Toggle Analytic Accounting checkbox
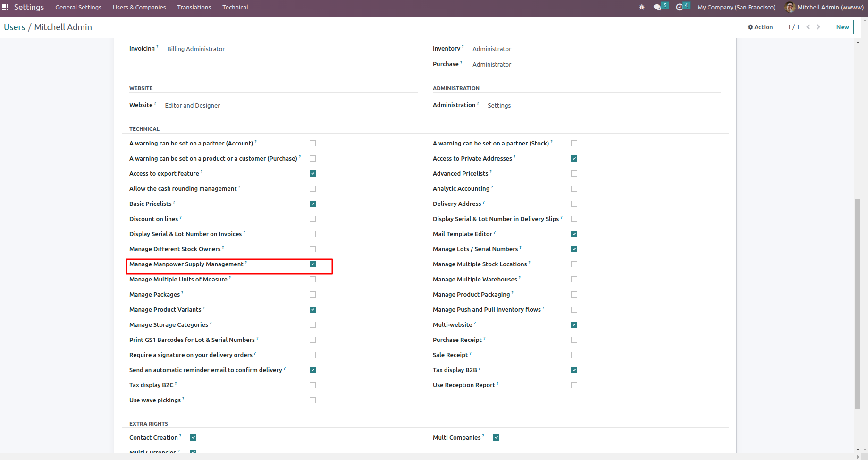868x460 pixels. tap(574, 189)
